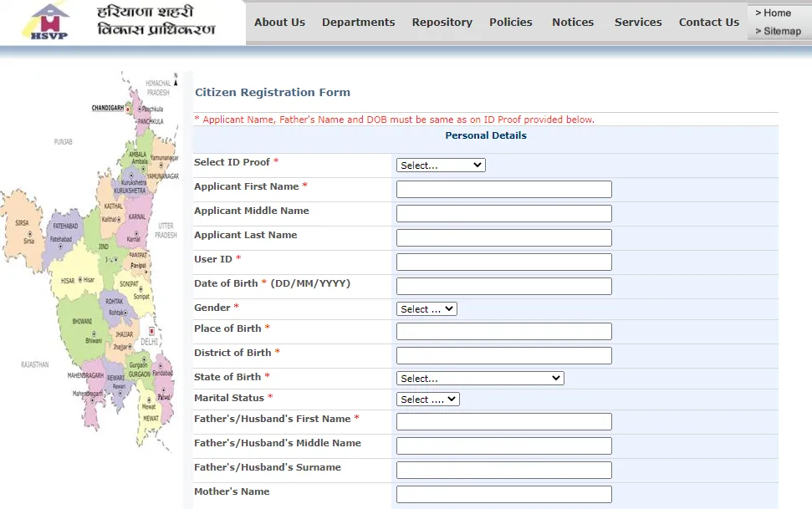Image resolution: width=812 pixels, height=509 pixels.
Task: Open the Select ID Proof dropdown
Action: tap(441, 165)
